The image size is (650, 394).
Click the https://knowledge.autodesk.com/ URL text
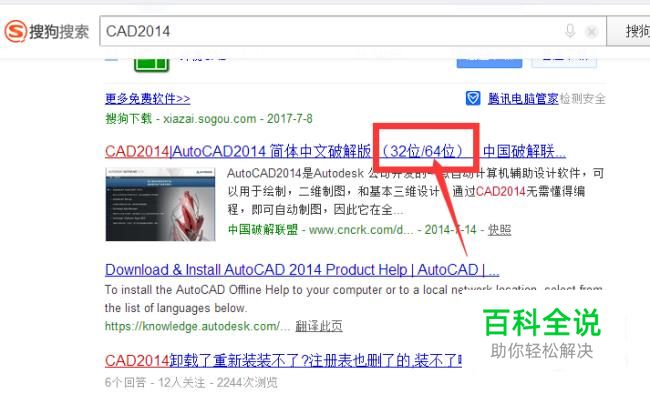pyautogui.click(x=197, y=326)
